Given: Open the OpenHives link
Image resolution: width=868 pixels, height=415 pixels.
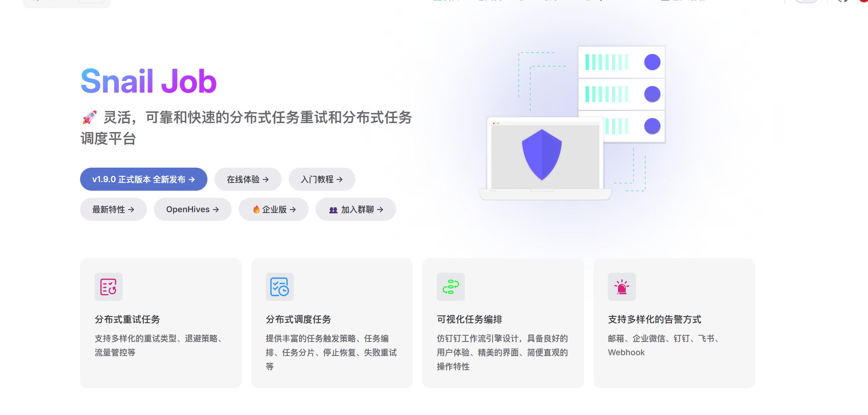Looking at the screenshot, I should point(193,209).
